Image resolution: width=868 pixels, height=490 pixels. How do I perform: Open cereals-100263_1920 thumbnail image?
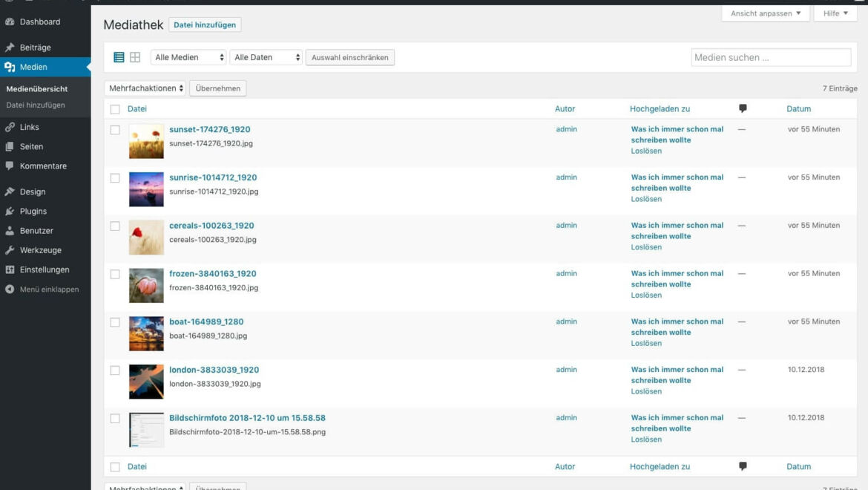[146, 238]
